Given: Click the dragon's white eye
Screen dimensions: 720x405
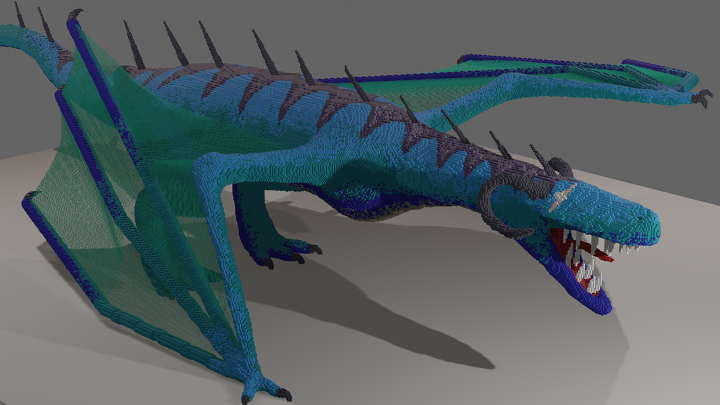Looking at the screenshot, I should point(564,195).
